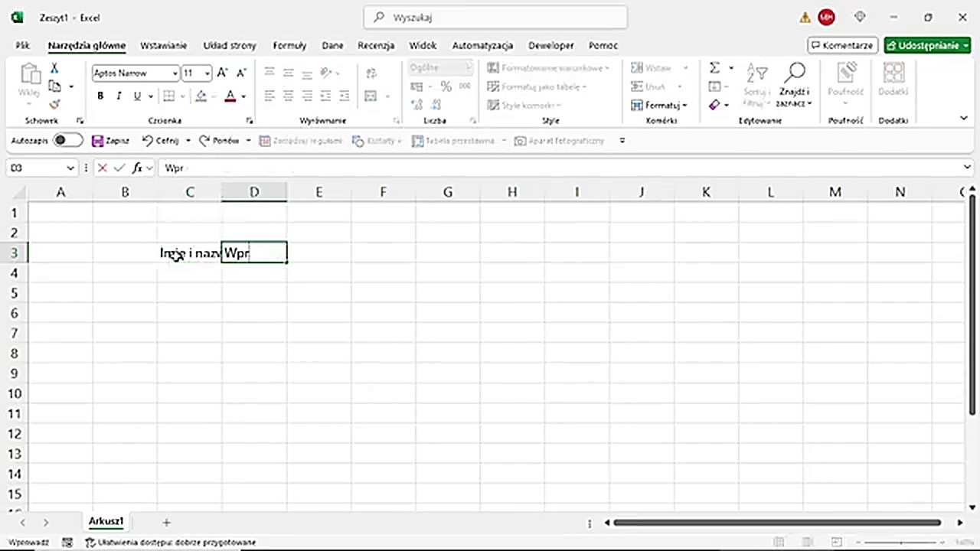Screen dimensions: 980x551
Task: Toggle Italic formatting
Action: point(119,96)
